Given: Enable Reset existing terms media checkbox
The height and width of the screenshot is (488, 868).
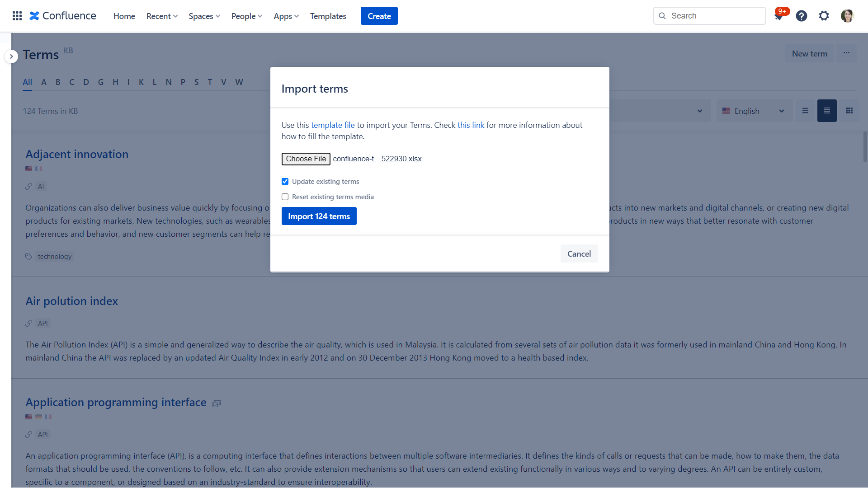Looking at the screenshot, I should point(285,197).
